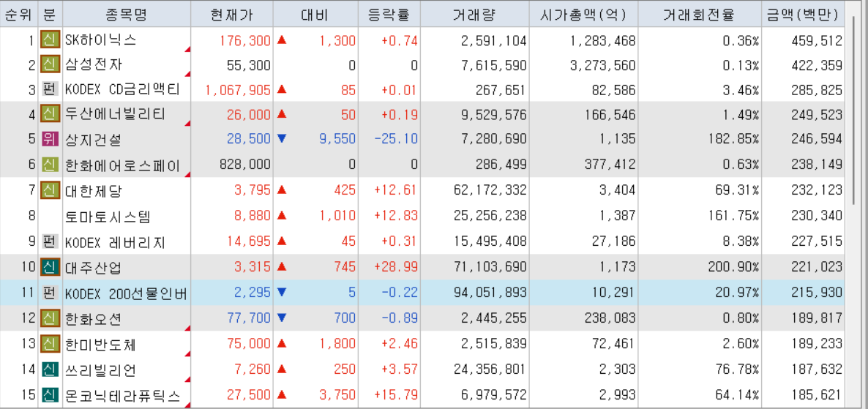Image resolution: width=868 pixels, height=409 pixels.
Task: Click the 신 badge beside 삼성전자
Action: pos(50,65)
